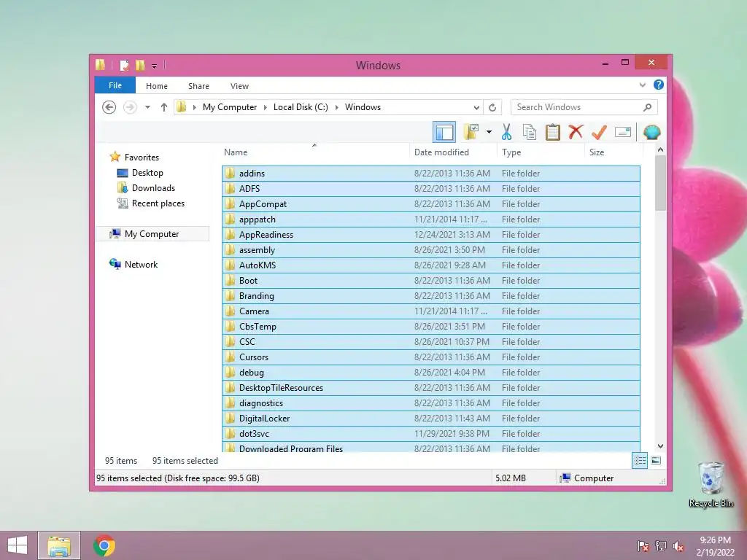Screen dimensions: 747x560
Task: Click the Paste clipboard icon
Action: pos(553,132)
